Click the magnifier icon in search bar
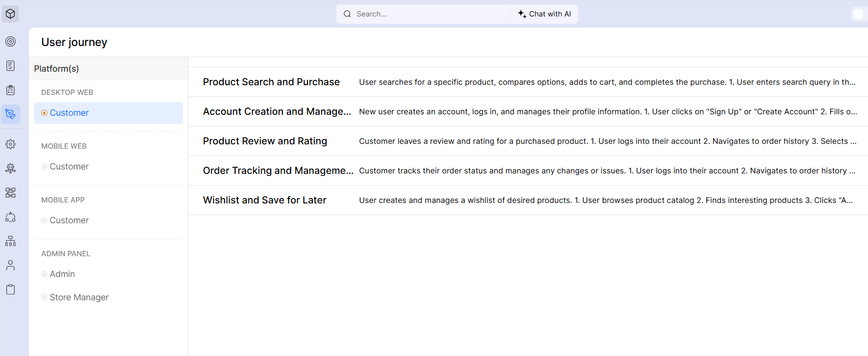The width and height of the screenshot is (868, 356). (x=347, y=14)
